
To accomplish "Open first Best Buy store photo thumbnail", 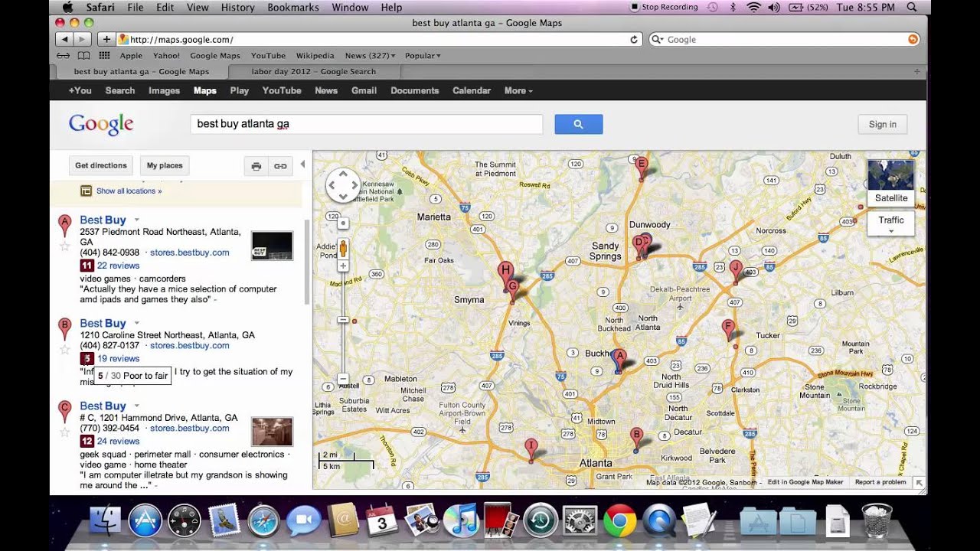I will [272, 246].
